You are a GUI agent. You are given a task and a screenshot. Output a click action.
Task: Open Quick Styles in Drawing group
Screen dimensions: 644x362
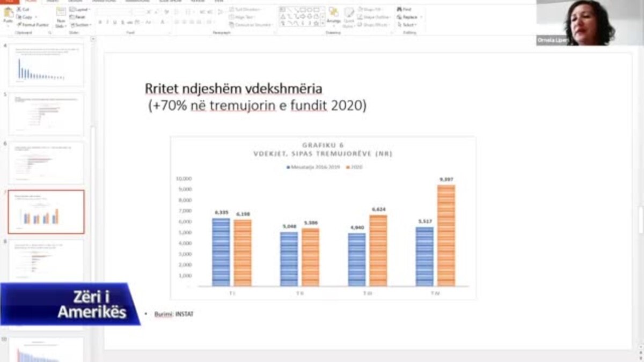pyautogui.click(x=349, y=16)
